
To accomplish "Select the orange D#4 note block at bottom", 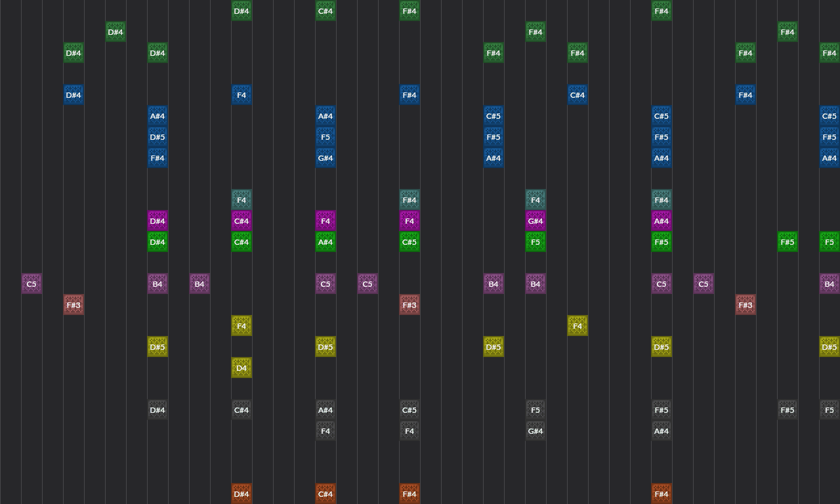I will click(241, 493).
